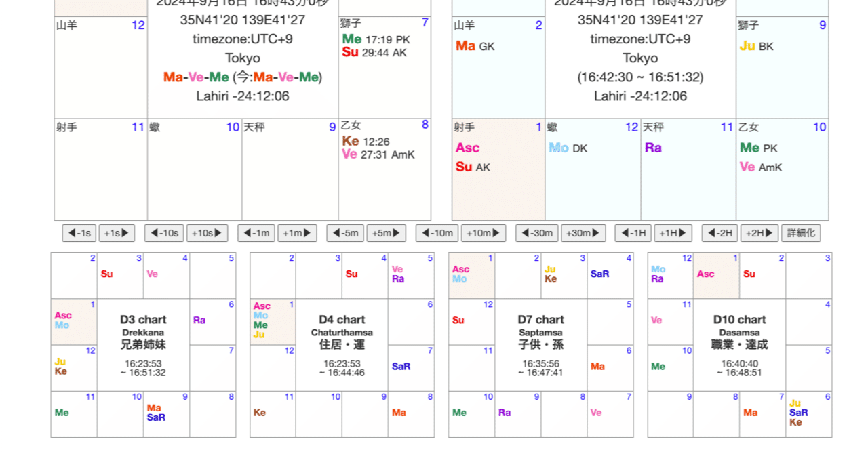Click Ju marked BK in the Leo house

[x=747, y=46]
